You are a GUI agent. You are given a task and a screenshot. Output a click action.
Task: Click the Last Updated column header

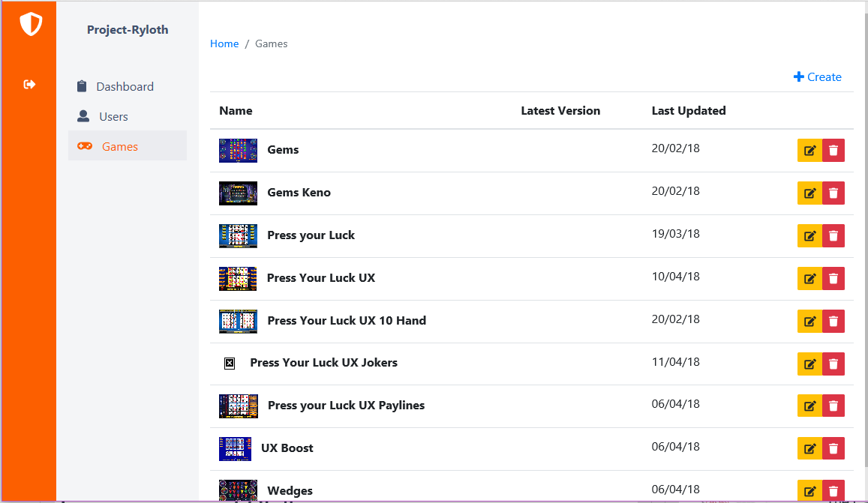pyautogui.click(x=688, y=111)
